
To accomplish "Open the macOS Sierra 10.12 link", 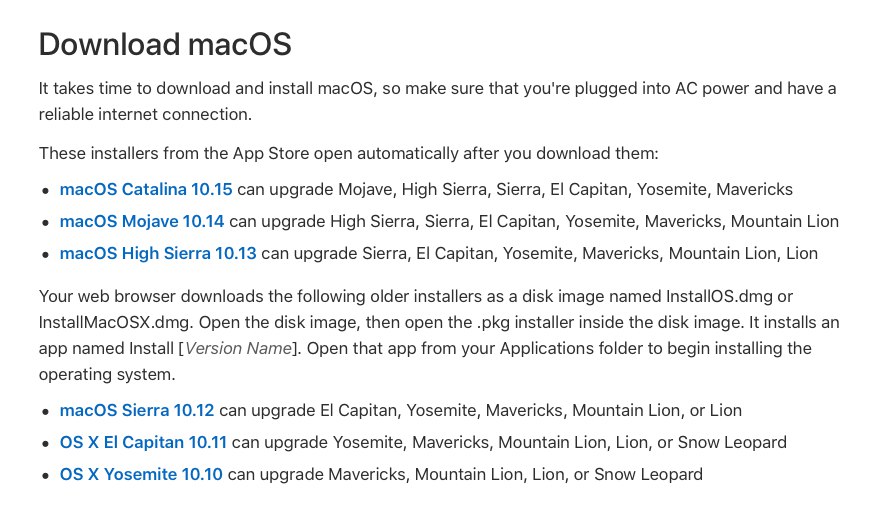I will pos(137,410).
